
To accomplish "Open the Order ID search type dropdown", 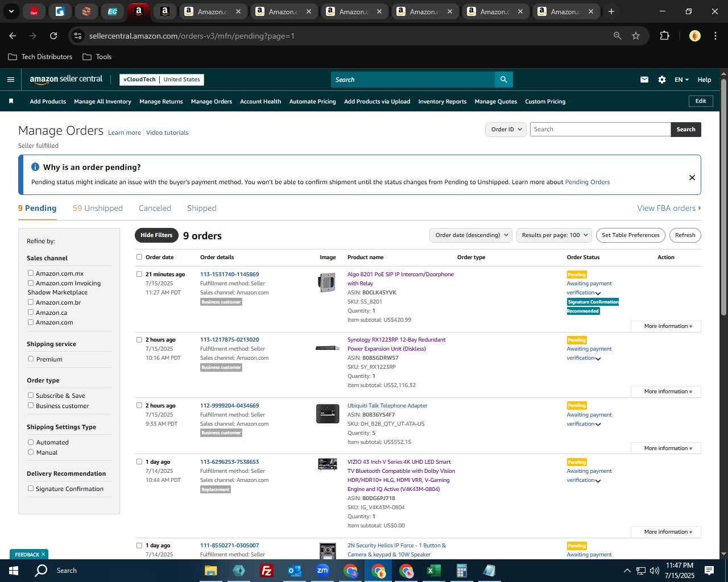I will 506,130.
